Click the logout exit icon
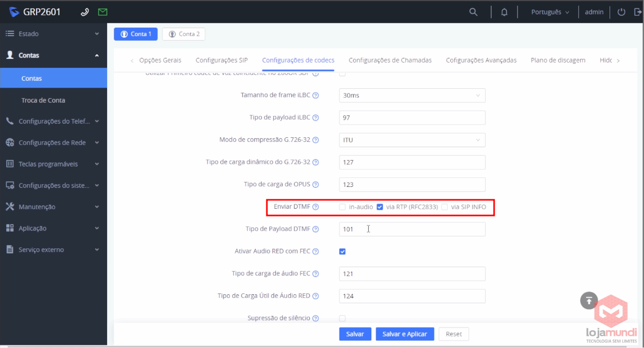Viewport: 644px width, 348px height. 637,11
